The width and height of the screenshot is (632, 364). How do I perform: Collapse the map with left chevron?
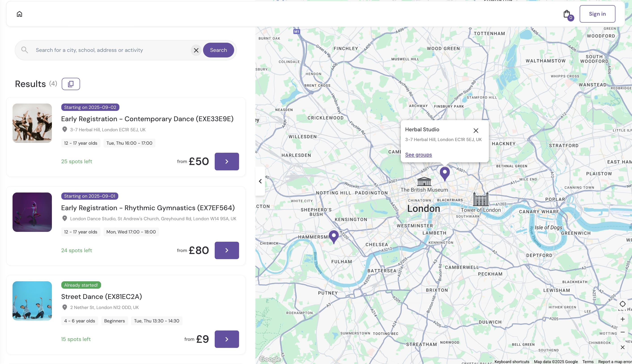click(x=260, y=181)
